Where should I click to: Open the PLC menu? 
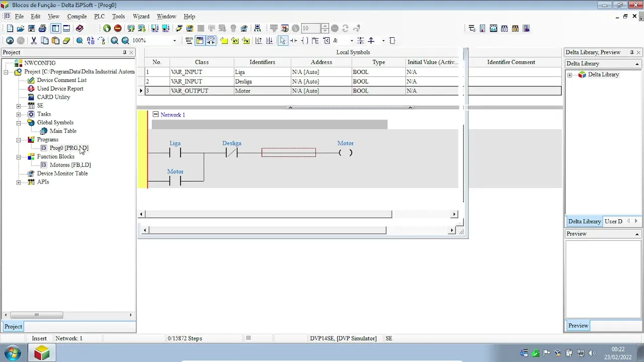click(99, 17)
